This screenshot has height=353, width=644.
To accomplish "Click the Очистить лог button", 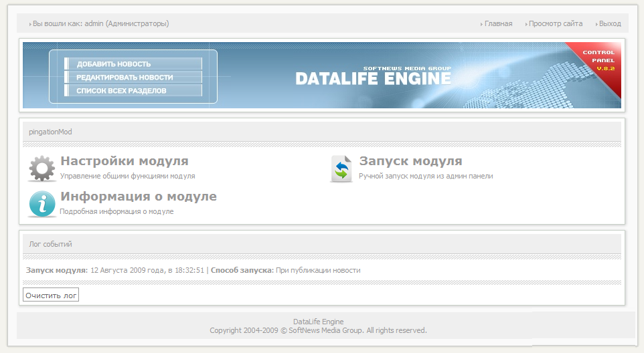I will point(51,296).
